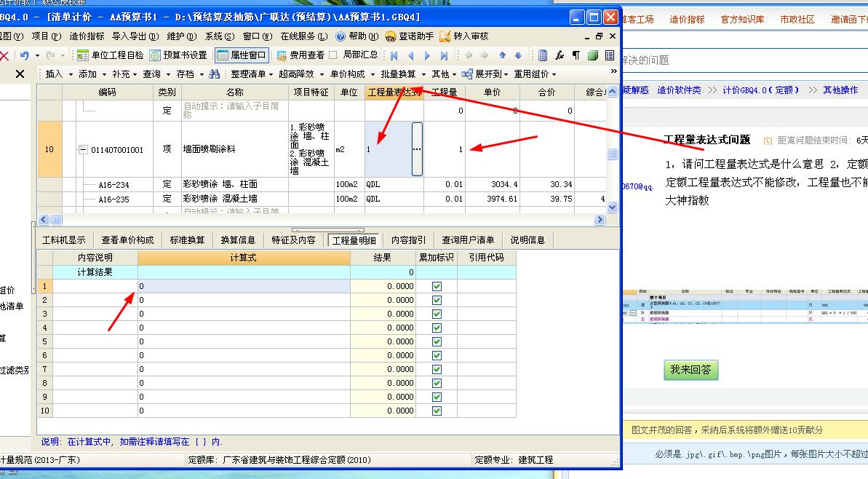Open the calculator icon
868x479 pixels.
(x=543, y=55)
